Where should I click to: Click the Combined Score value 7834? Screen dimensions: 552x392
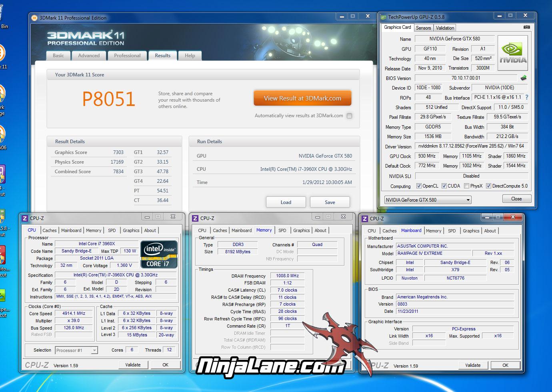point(118,172)
